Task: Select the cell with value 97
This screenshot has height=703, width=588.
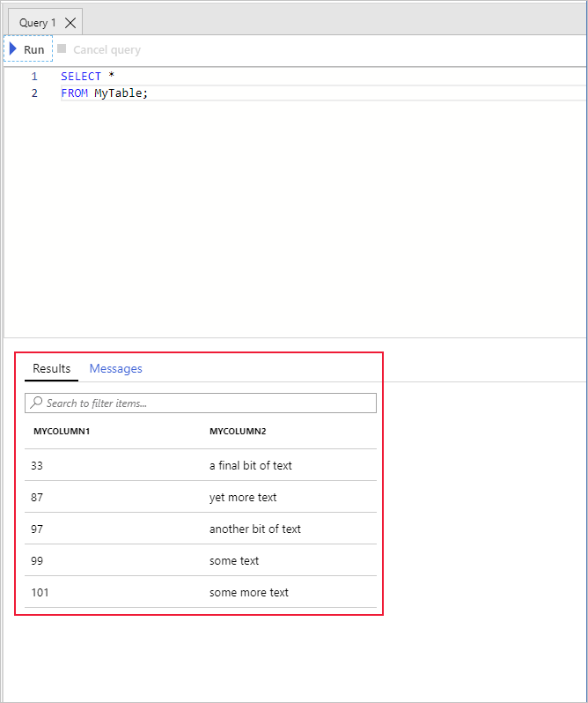Action: coord(37,529)
